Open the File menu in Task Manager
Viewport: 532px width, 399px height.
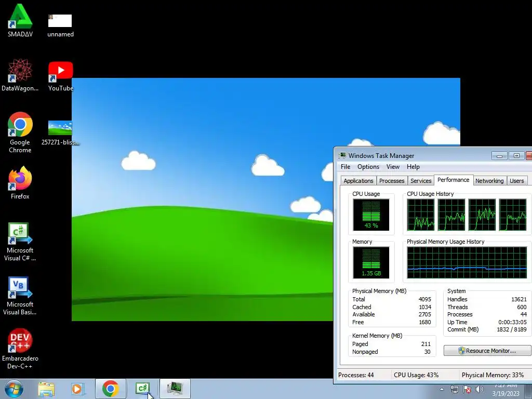pyautogui.click(x=345, y=167)
